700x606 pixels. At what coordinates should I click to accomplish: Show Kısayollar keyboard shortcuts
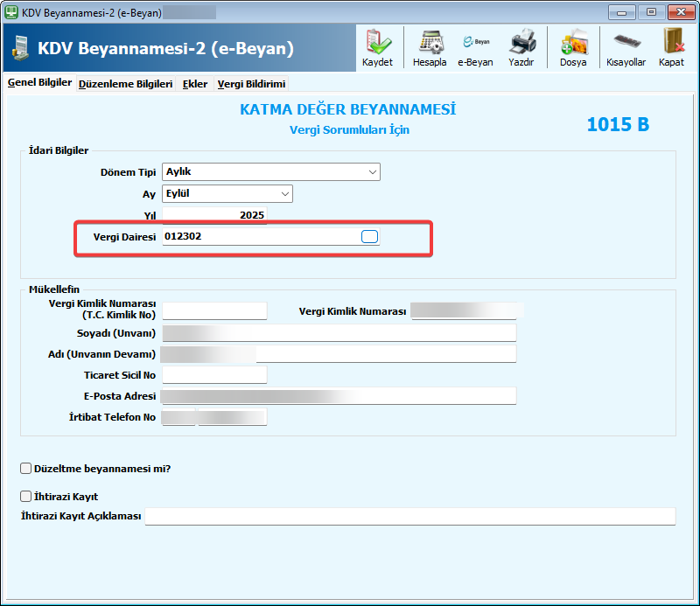[x=626, y=46]
